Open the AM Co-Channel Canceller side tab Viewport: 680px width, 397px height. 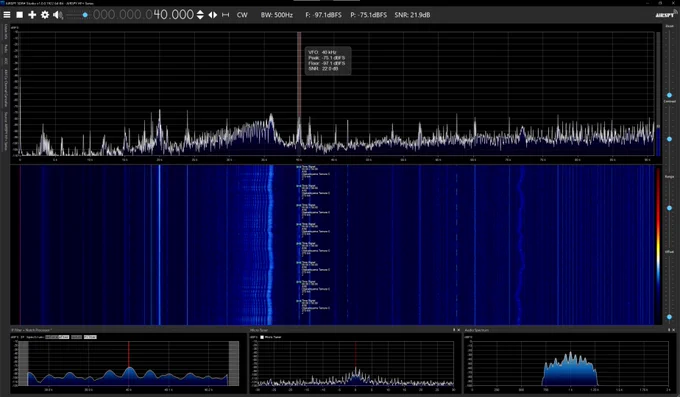[6, 88]
